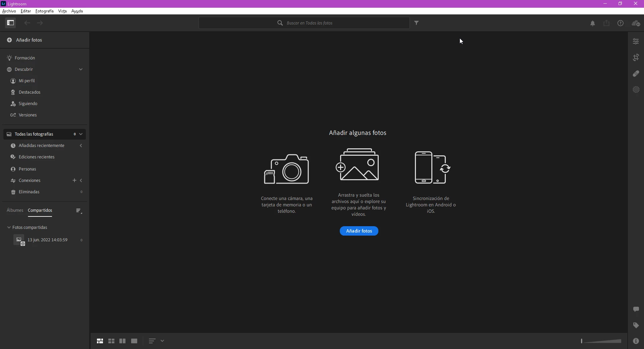Image resolution: width=644 pixels, height=349 pixels.
Task: Open the help question mark icon
Action: tap(621, 23)
